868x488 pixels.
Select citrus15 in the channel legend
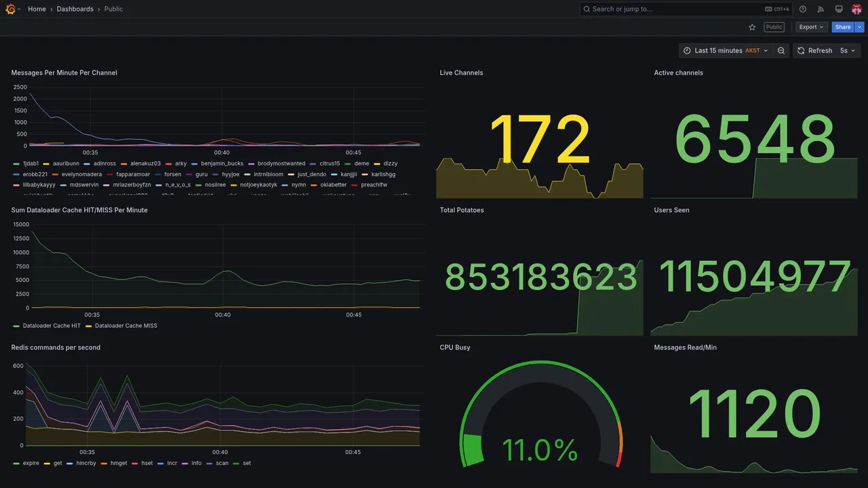tap(330, 163)
